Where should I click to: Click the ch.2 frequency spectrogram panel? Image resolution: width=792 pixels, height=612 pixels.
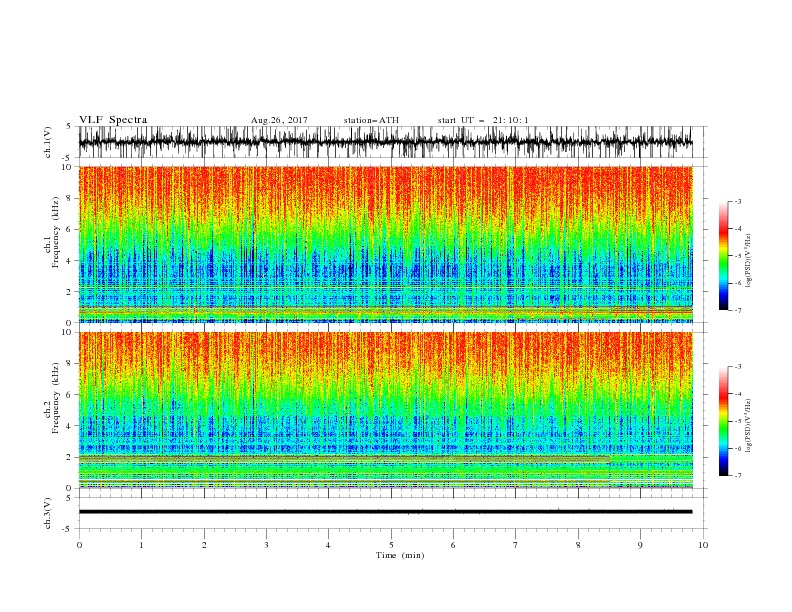point(385,410)
